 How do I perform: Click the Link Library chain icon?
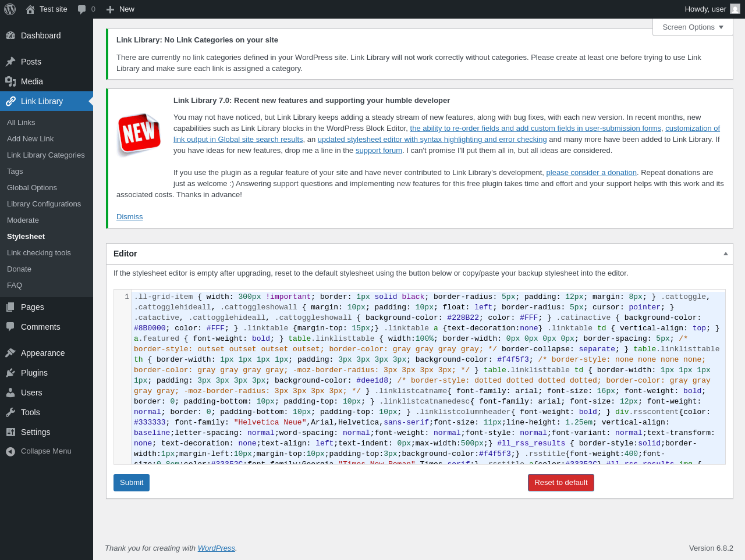(10, 101)
